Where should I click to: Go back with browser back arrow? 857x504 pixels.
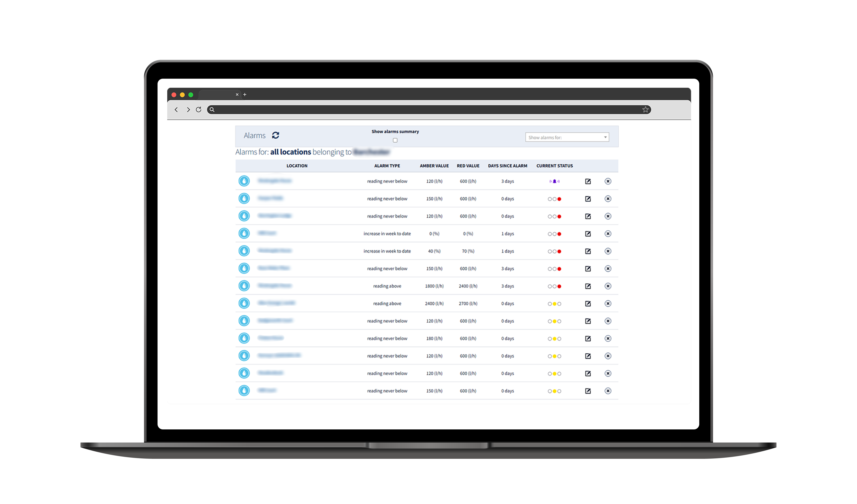[x=176, y=110]
